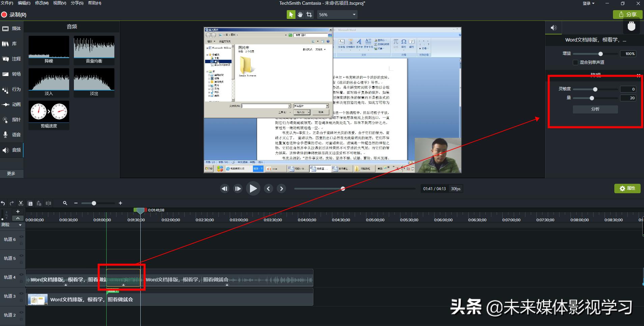
Task: Adjust the 增益 gain slider handle
Action: point(600,54)
